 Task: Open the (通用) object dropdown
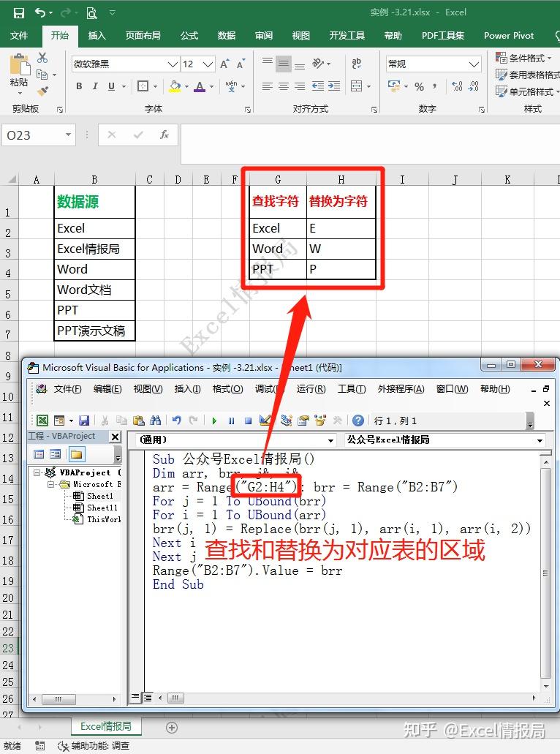(330, 440)
